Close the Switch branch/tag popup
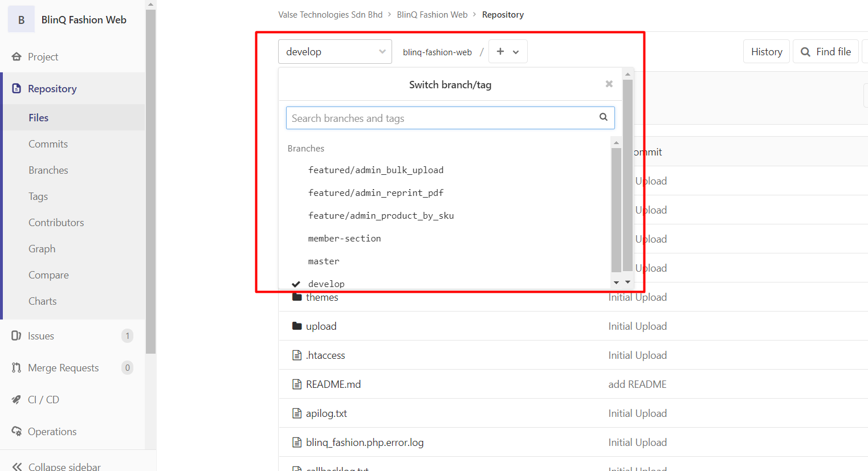Viewport: 868px width, 471px height. [x=609, y=84]
